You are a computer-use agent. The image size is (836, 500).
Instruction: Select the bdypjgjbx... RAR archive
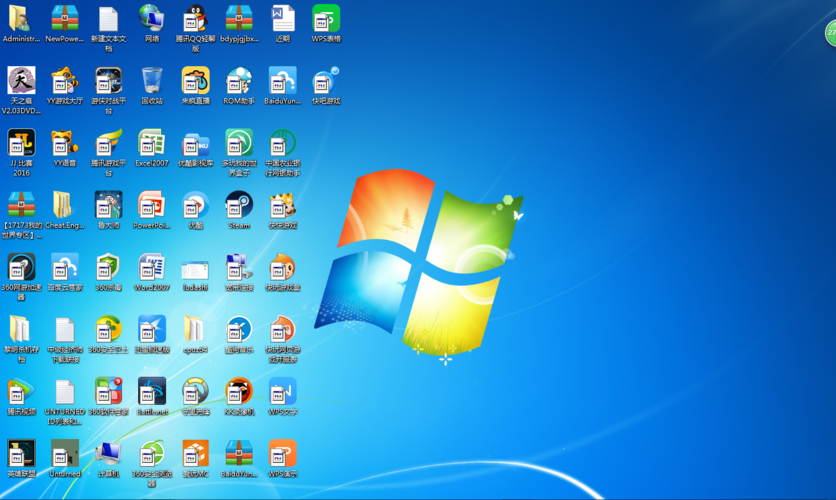239,18
